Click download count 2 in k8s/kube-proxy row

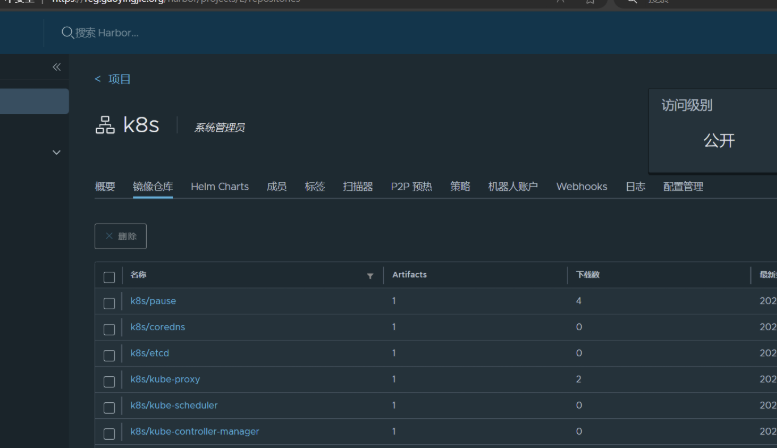tap(578, 379)
